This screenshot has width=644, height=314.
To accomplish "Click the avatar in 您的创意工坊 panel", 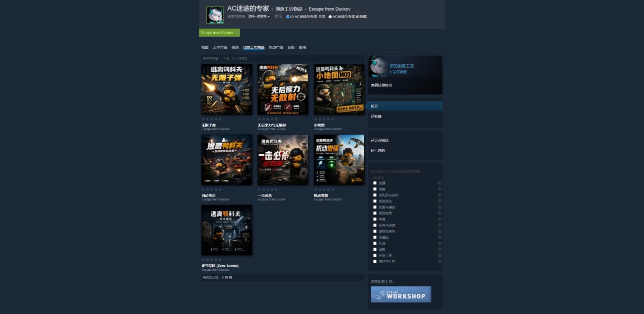I will 378,66.
